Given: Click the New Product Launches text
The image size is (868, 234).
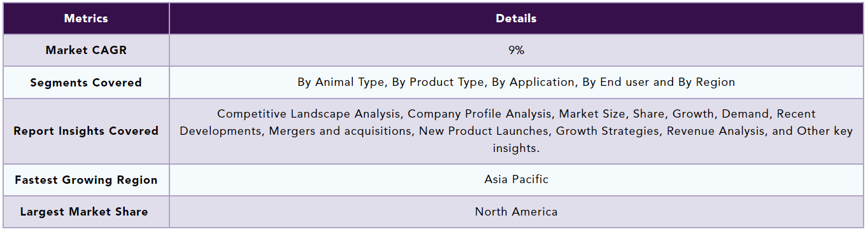Looking at the screenshot, I should [483, 131].
